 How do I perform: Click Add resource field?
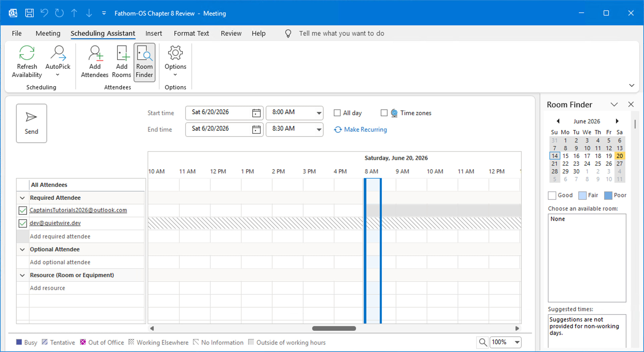click(87, 288)
